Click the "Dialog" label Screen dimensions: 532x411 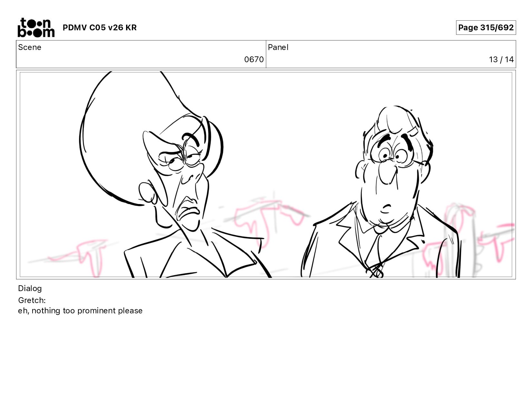(30, 289)
